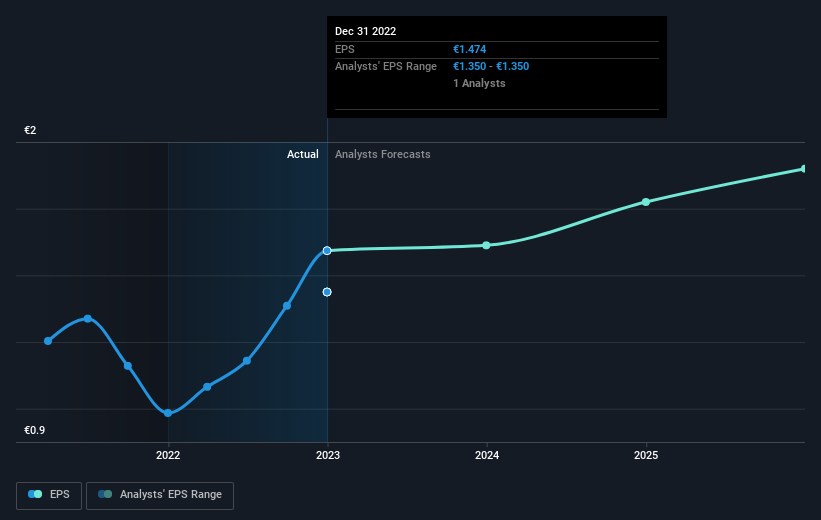Image resolution: width=821 pixels, height=520 pixels.
Task: Click the €1.350 - €1.350 range value
Action: coord(491,67)
